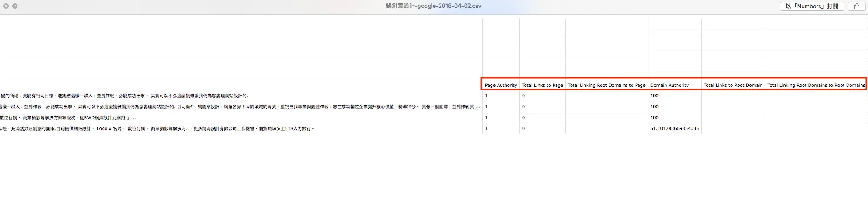Screen dimensions: 868x203
Task: Click the file title 鵠創意設計-google-2018-04-02.csv
Action: pyautogui.click(x=434, y=6)
